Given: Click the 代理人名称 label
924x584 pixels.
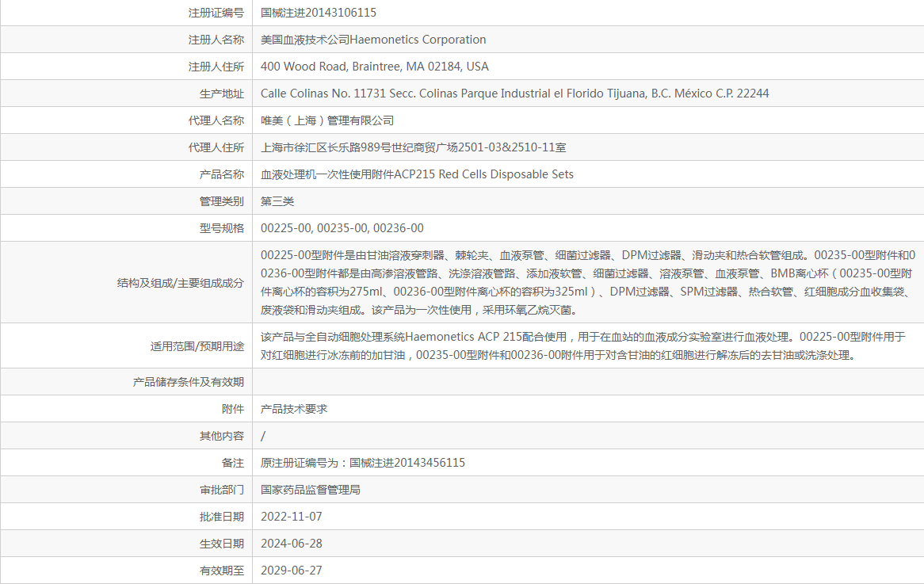Looking at the screenshot, I should point(216,120).
